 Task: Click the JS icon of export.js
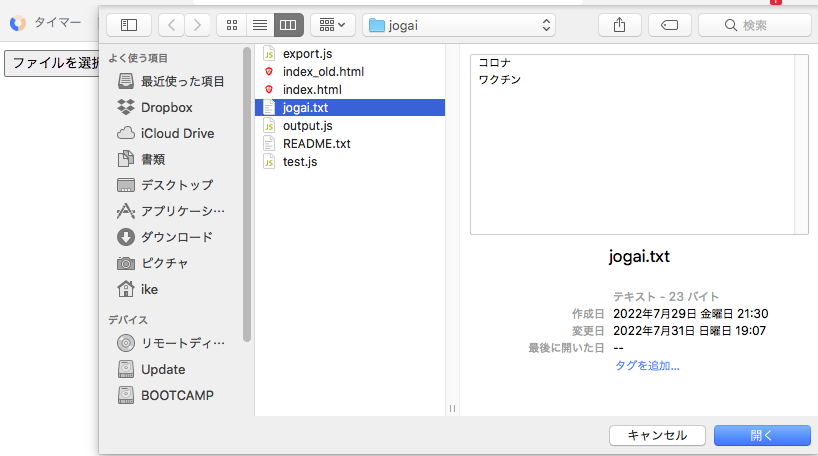coord(269,54)
